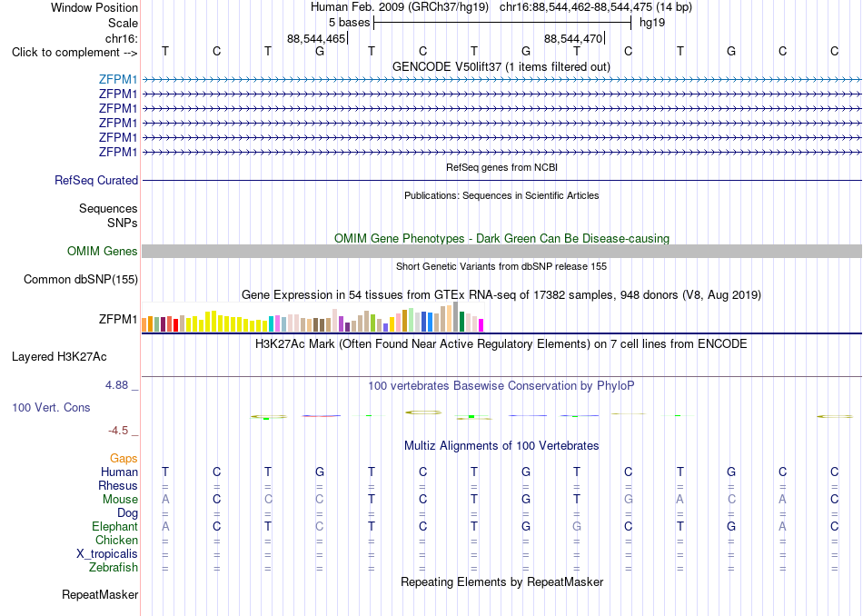The height and width of the screenshot is (616, 863).
Task: Click the Mouse species label
Action: point(120,500)
